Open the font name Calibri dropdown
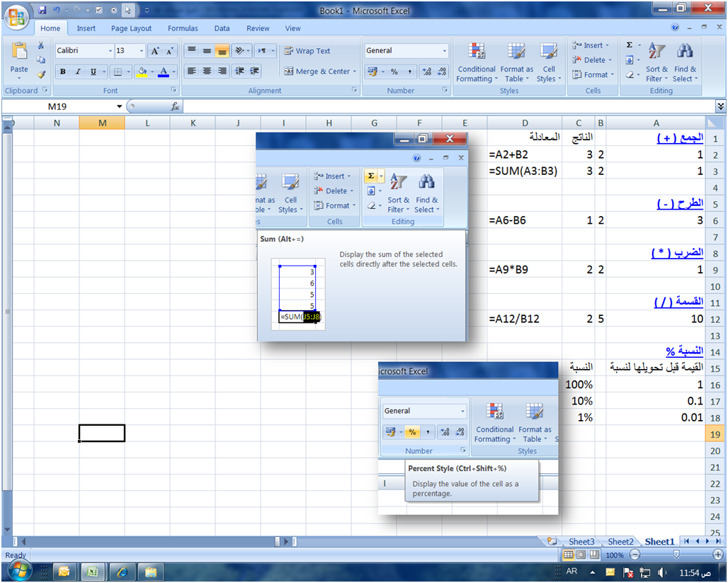728x583 pixels. coord(110,51)
